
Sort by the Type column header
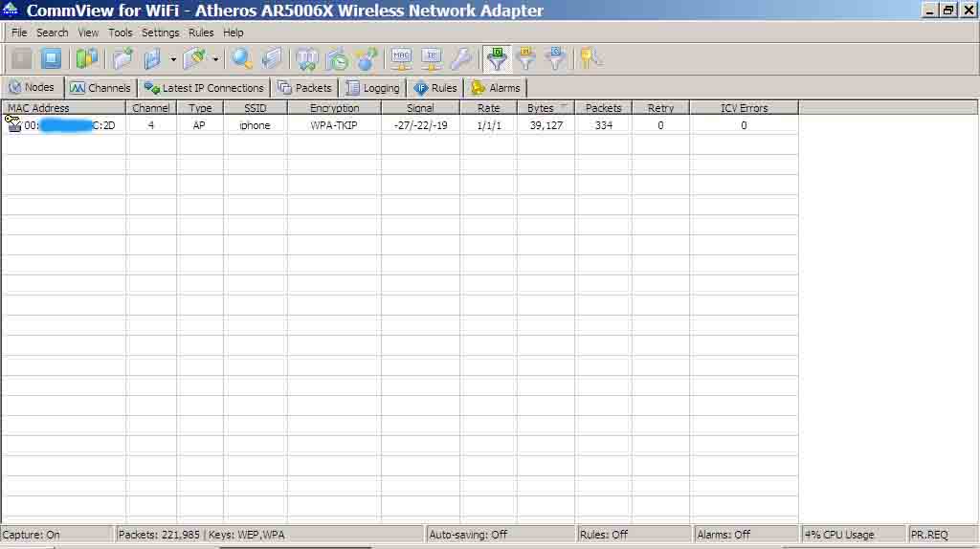(x=200, y=108)
